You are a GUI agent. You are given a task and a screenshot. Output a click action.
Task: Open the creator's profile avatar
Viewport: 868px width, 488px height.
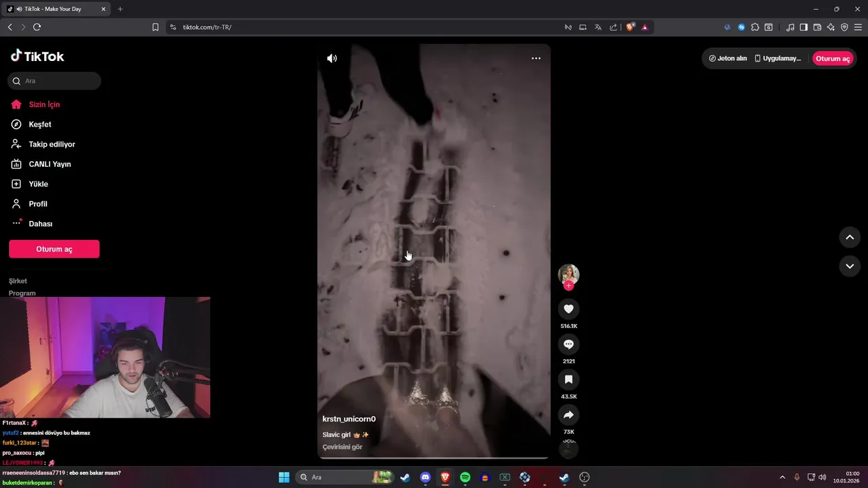pyautogui.click(x=568, y=274)
